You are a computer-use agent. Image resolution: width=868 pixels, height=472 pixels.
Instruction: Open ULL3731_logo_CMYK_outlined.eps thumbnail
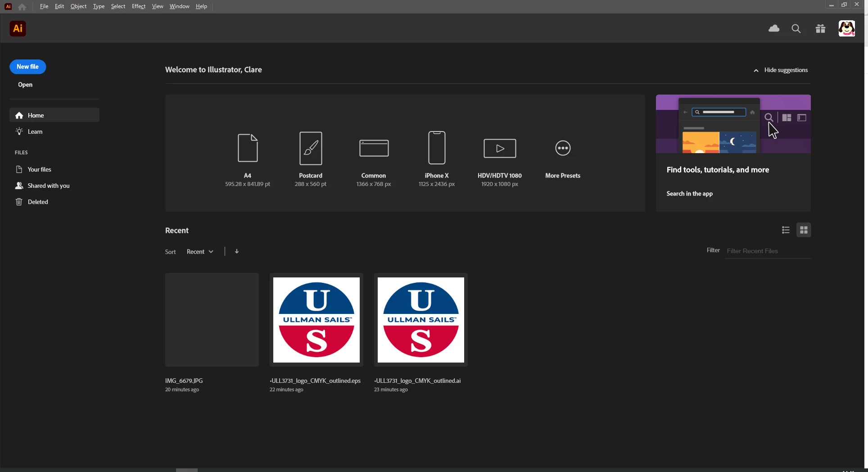[316, 320]
